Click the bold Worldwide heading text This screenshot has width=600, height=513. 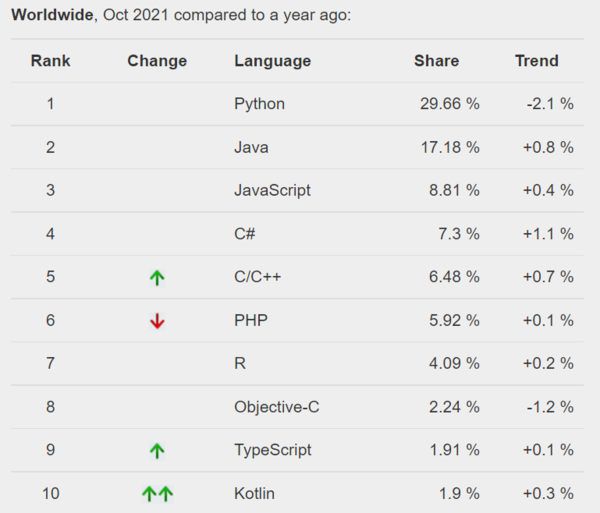coord(48,15)
